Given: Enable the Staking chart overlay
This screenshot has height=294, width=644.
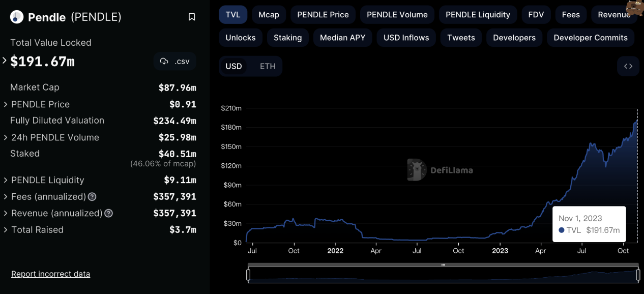Looking at the screenshot, I should [x=287, y=38].
